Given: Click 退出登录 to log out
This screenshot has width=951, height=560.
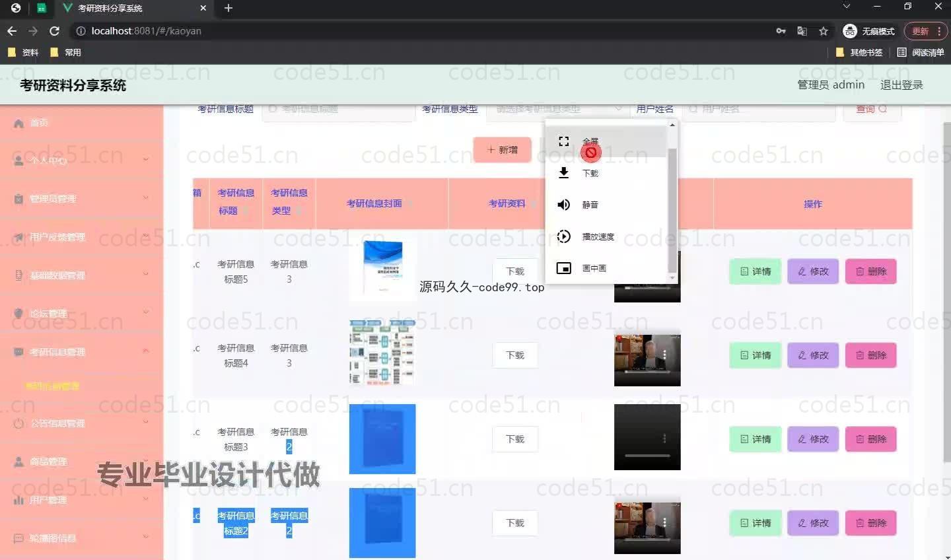Looking at the screenshot, I should coord(901,85).
